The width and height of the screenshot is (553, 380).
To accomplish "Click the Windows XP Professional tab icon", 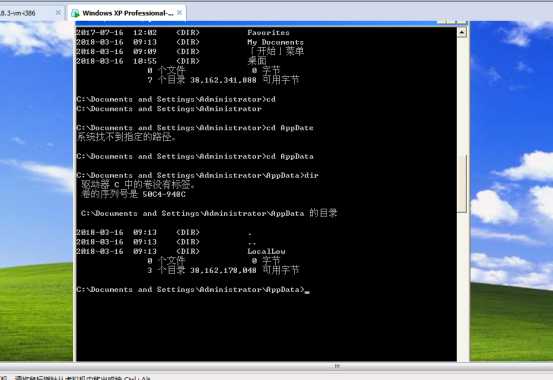I will point(75,13).
